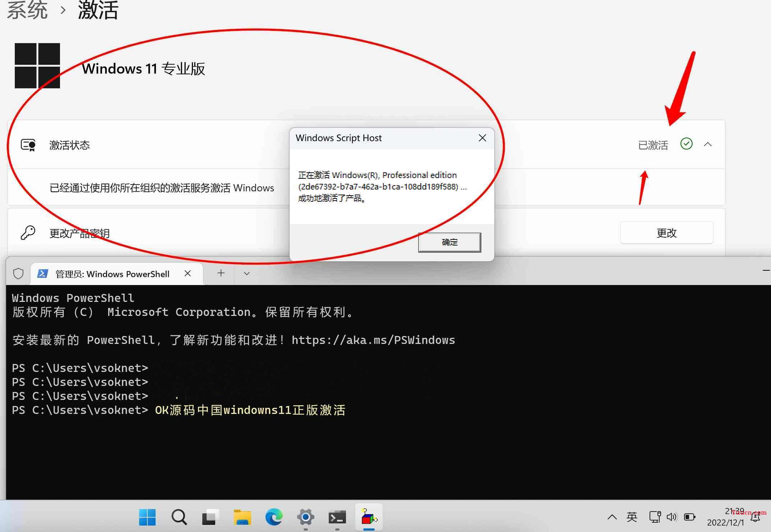This screenshot has height=532, width=771.
Task: Click the 已激活 status text
Action: click(653, 145)
